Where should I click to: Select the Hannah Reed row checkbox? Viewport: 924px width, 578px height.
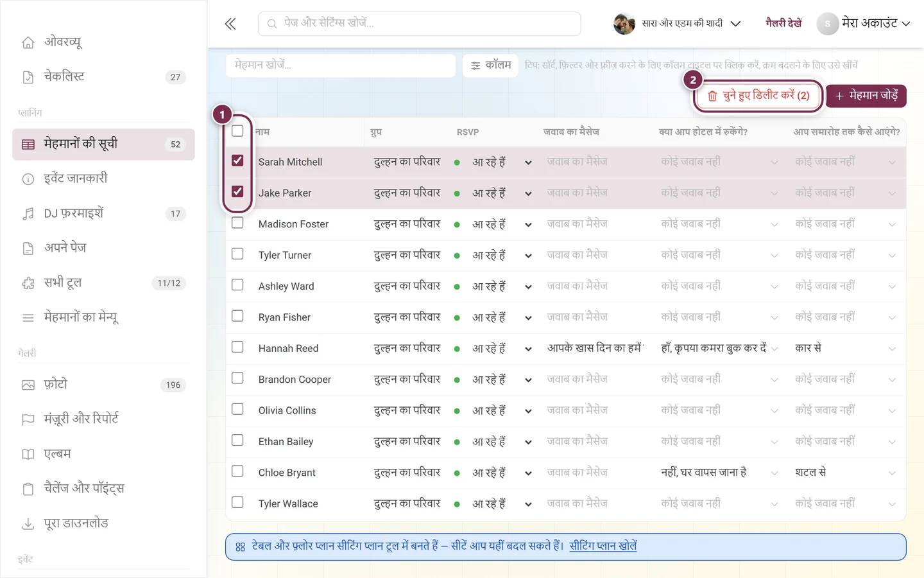coord(237,347)
